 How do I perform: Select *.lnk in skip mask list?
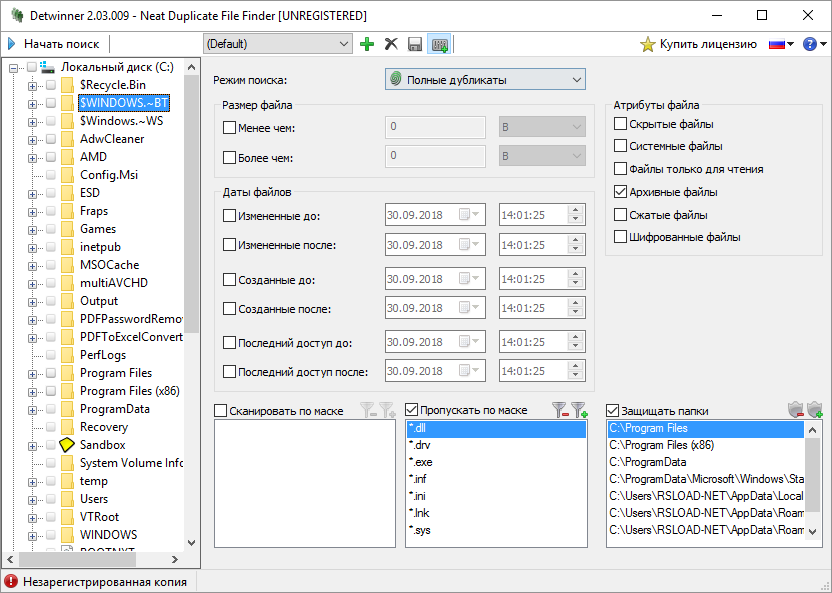tap(496, 513)
